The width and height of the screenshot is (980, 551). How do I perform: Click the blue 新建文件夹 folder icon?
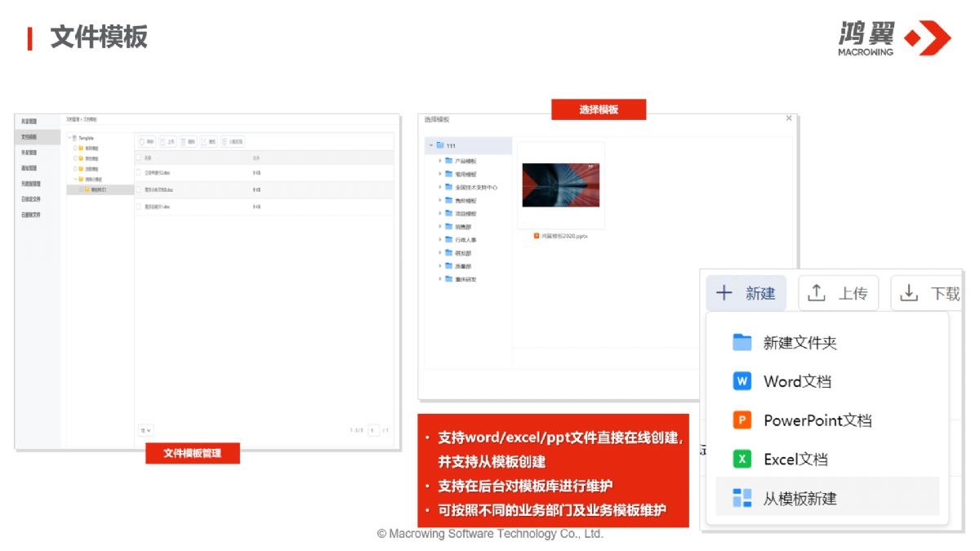742,342
